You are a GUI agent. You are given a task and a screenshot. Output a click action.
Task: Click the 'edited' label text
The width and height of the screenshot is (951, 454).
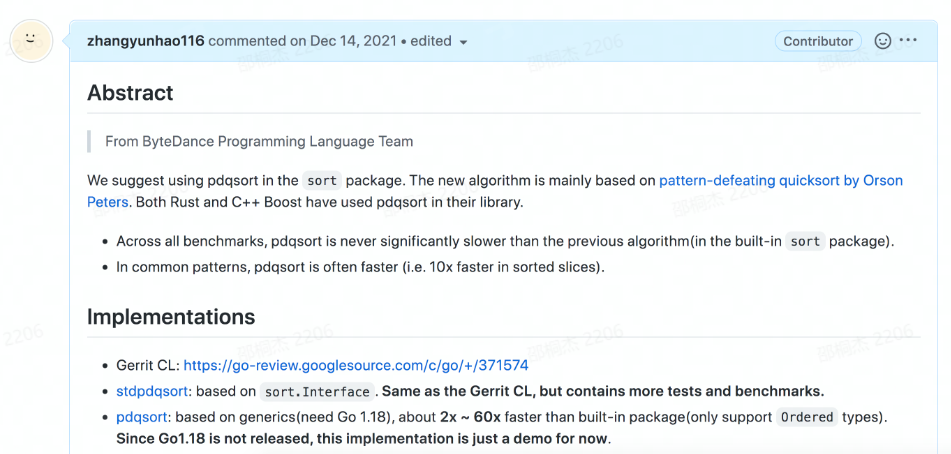click(x=431, y=41)
